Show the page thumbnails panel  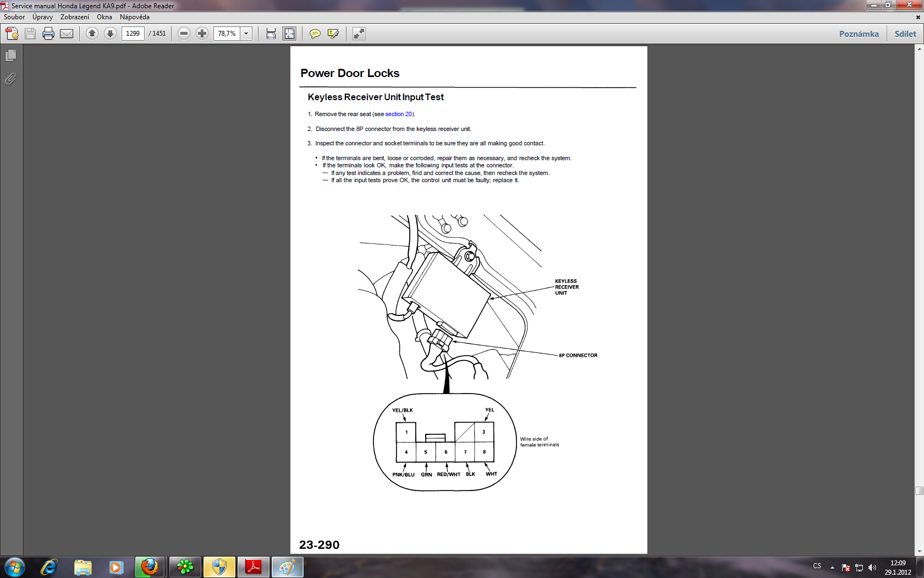[10, 56]
